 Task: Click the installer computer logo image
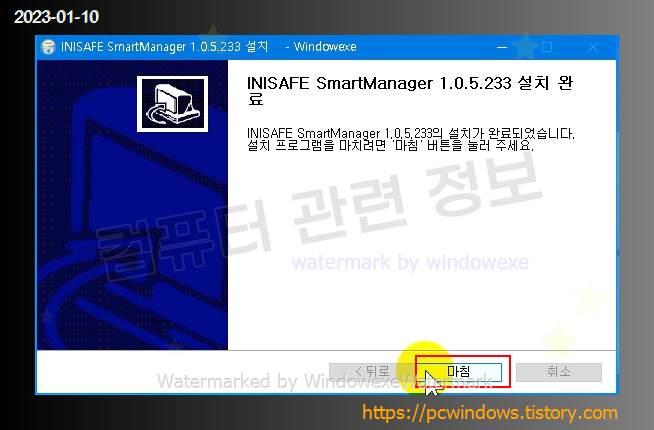pyautogui.click(x=172, y=104)
